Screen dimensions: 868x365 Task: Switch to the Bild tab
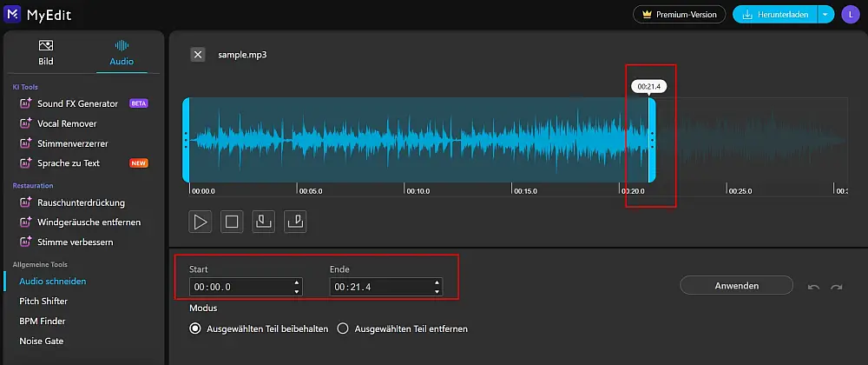[46, 52]
